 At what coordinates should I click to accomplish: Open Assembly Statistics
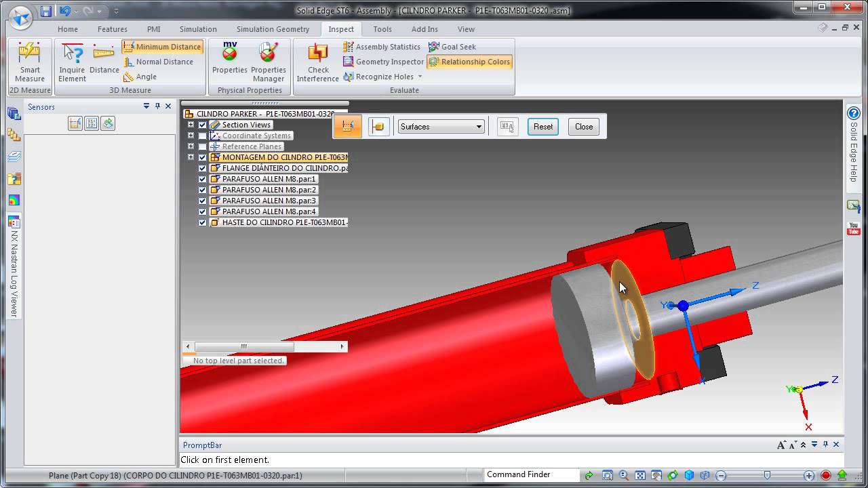point(382,47)
